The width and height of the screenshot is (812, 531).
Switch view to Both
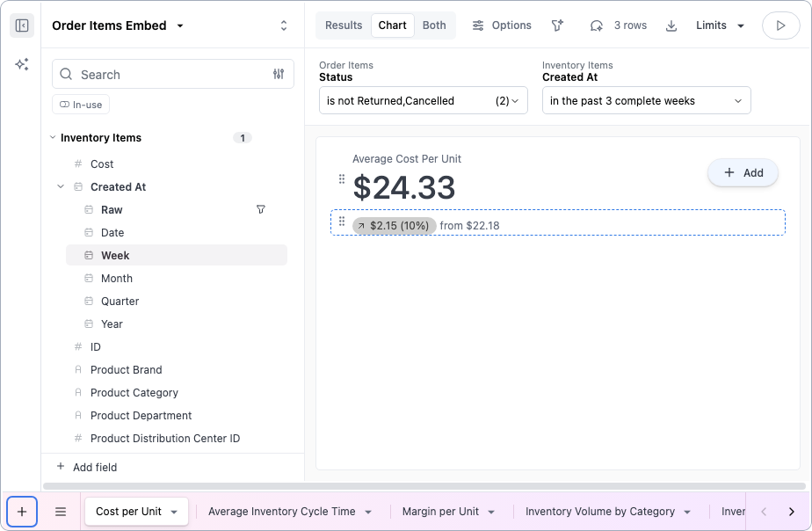tap(434, 25)
